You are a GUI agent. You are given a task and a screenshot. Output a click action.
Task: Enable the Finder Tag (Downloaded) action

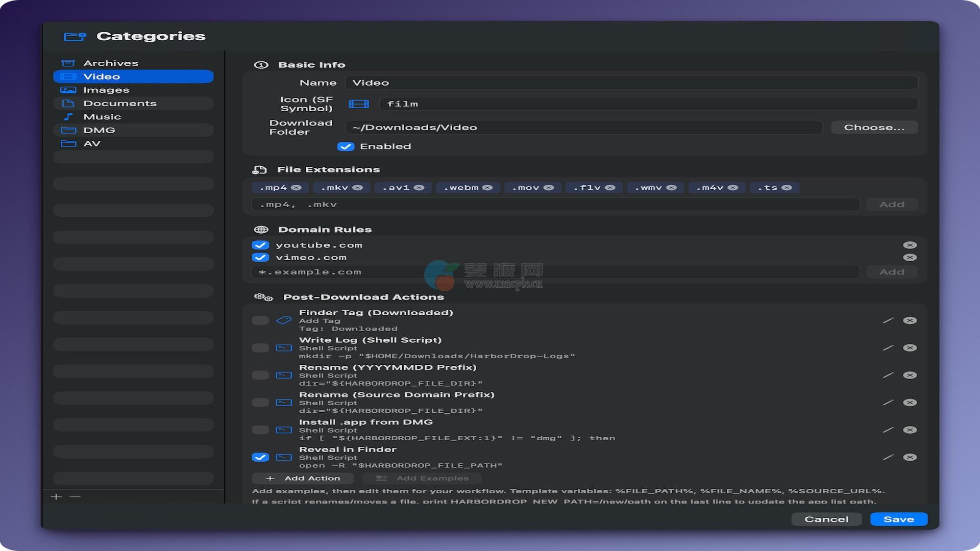pos(260,320)
